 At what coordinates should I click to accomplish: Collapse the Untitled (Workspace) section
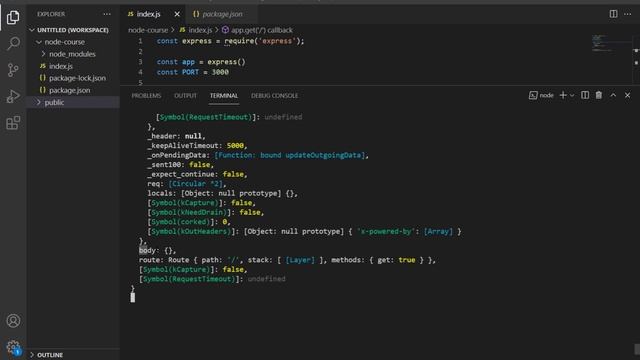(73, 30)
